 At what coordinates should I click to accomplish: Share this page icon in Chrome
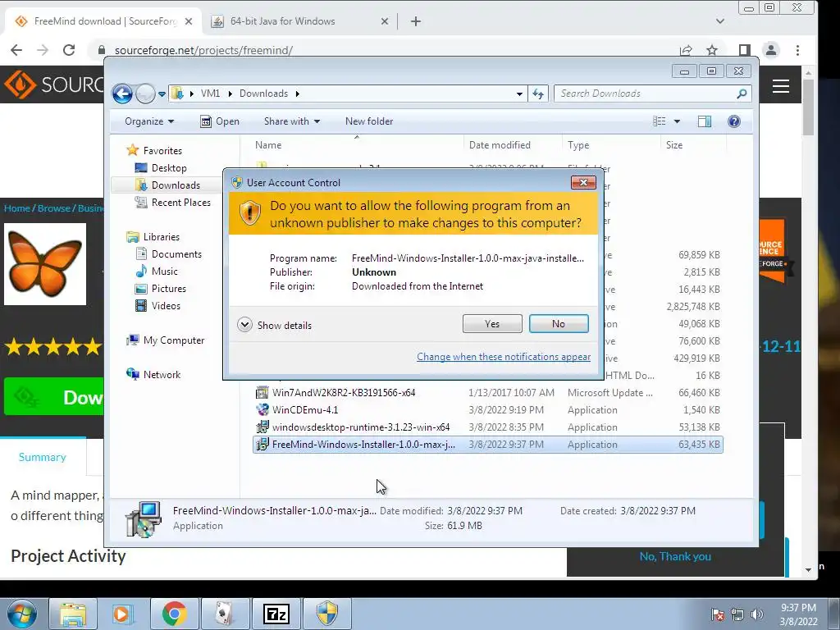pyautogui.click(x=686, y=50)
